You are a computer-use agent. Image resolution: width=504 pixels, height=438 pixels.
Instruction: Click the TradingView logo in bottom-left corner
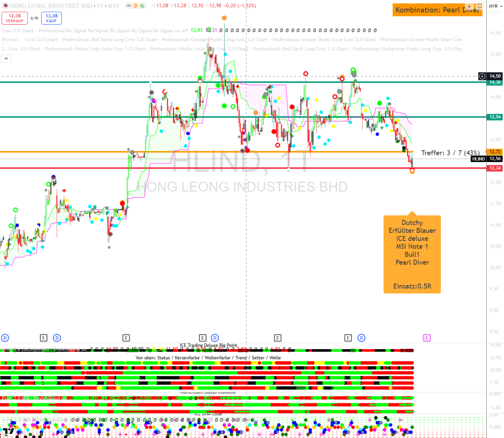tap(8, 432)
